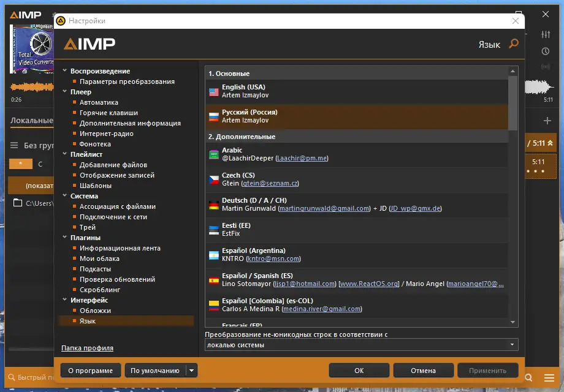
Task: Collapse the Система tree section
Action: point(65,196)
